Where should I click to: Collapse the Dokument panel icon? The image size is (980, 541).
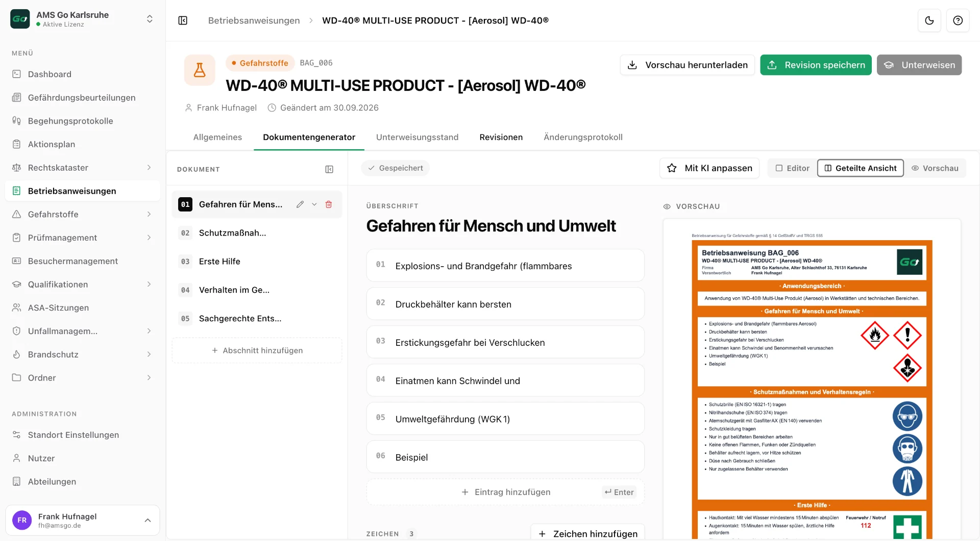329,169
